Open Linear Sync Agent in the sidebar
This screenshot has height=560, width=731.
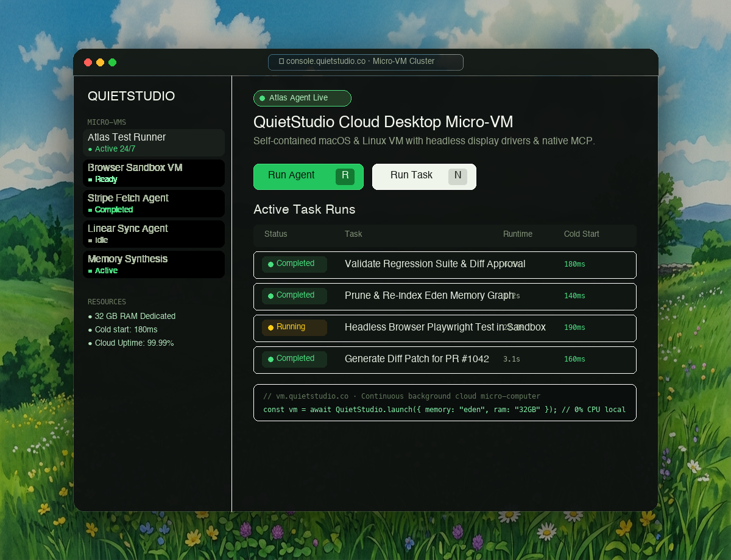tap(154, 234)
